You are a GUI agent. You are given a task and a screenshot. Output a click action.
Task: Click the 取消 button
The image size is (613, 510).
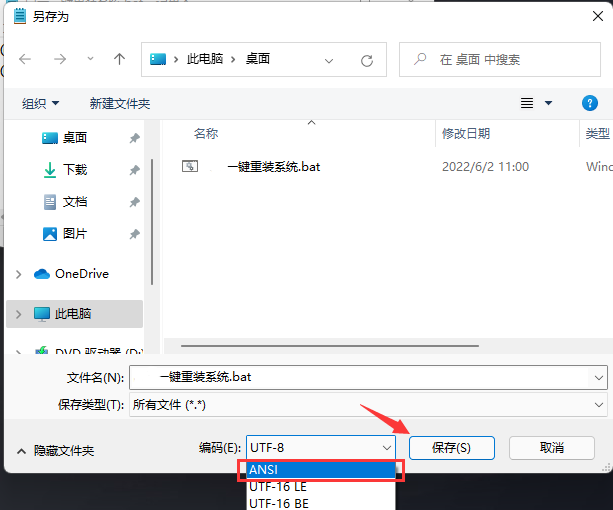[552, 448]
